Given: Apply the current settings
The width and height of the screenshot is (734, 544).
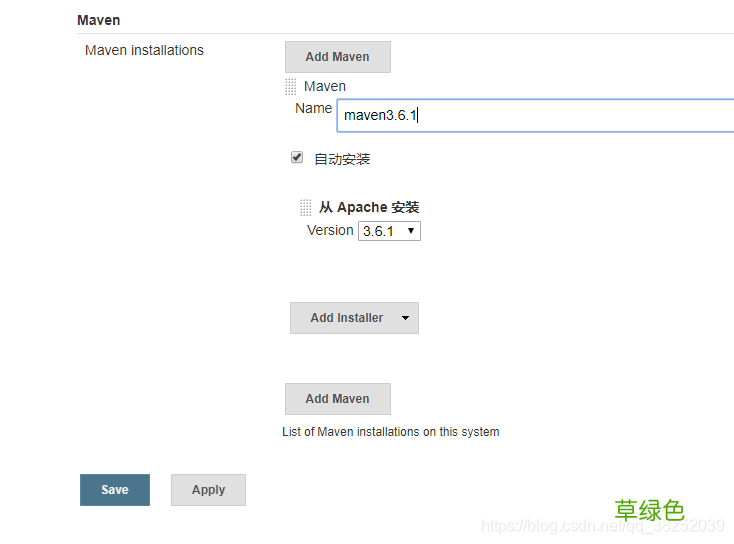Looking at the screenshot, I should [208, 490].
